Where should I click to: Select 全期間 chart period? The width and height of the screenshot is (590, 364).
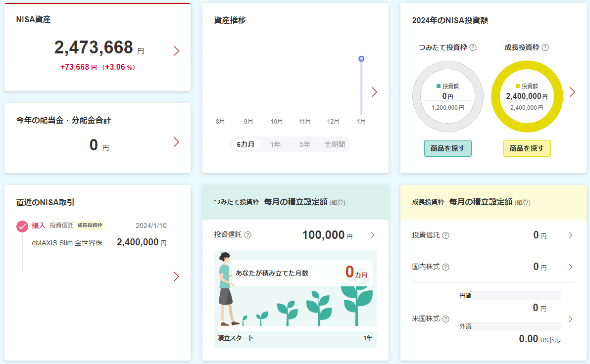[x=335, y=144]
